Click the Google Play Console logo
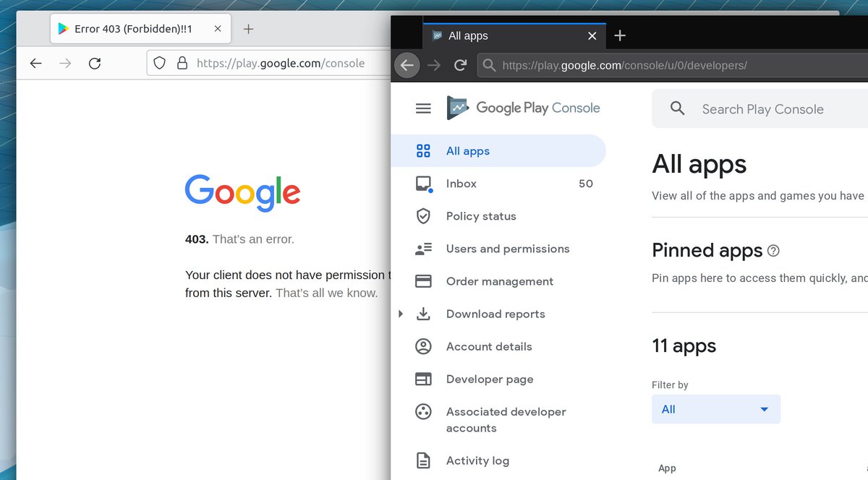This screenshot has height=480, width=868. (524, 108)
